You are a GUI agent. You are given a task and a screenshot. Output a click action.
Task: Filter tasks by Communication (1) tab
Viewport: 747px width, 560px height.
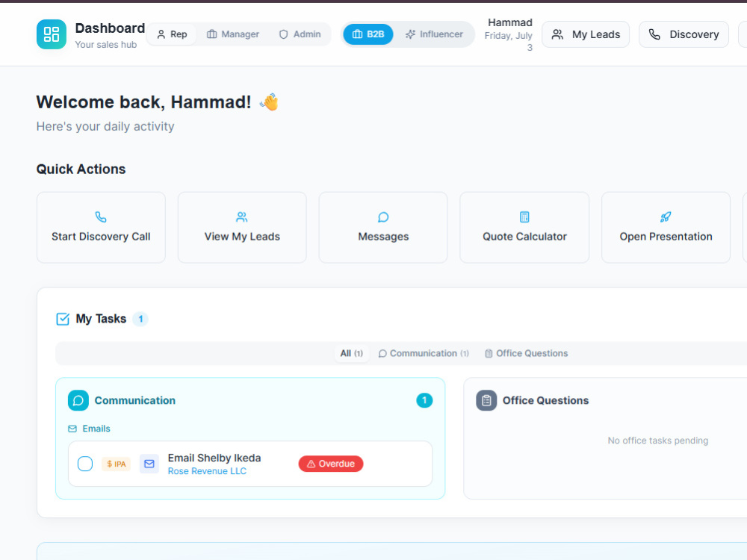[424, 353]
